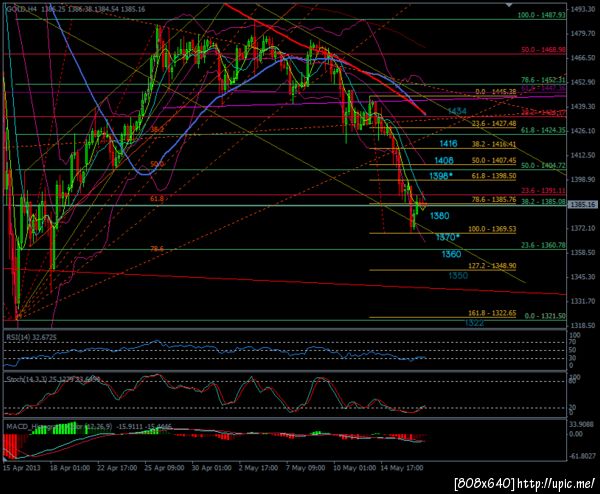Select Fibonacci label 161.8 - 1322.65

tap(492, 313)
